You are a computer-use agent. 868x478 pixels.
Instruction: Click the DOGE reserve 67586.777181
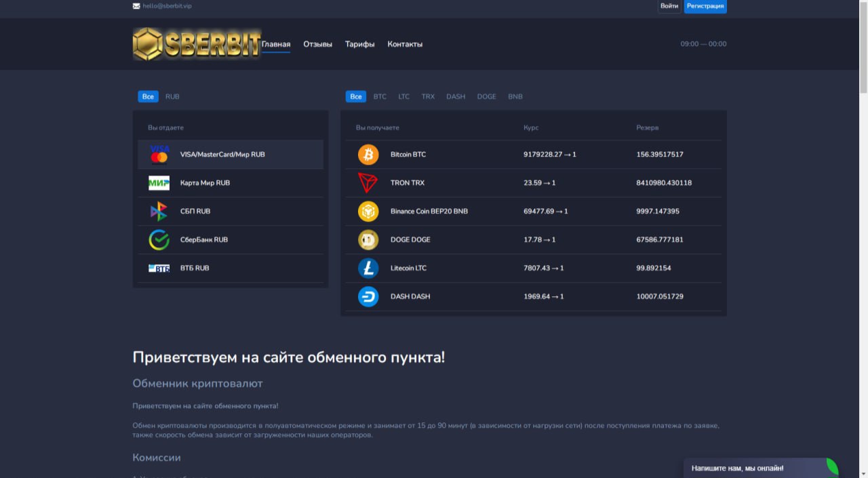(x=660, y=240)
